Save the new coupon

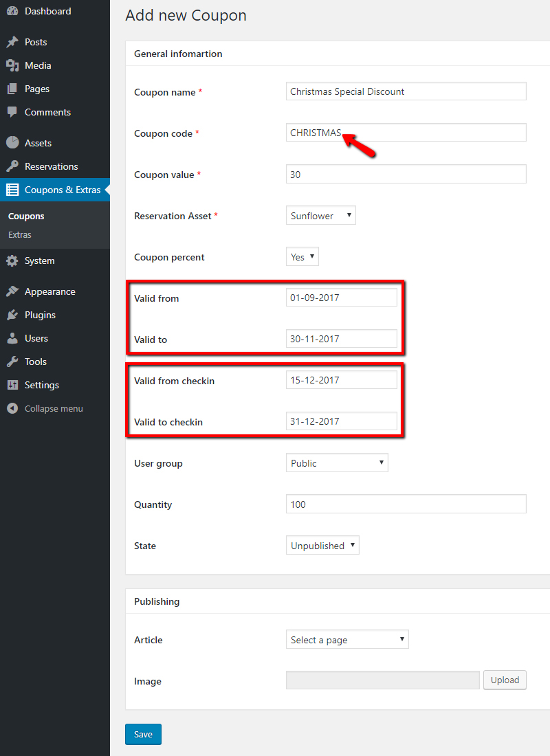coord(143,734)
